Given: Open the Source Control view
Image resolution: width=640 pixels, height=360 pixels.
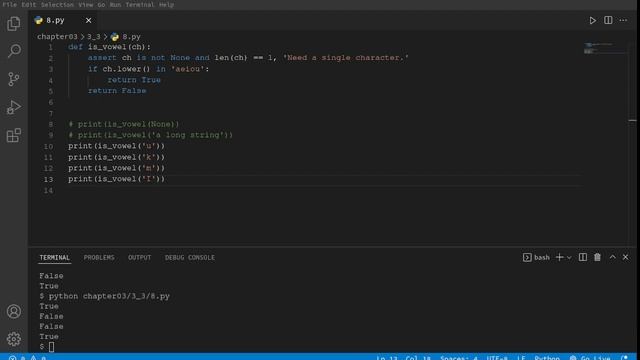Looking at the screenshot, I should [x=13, y=79].
